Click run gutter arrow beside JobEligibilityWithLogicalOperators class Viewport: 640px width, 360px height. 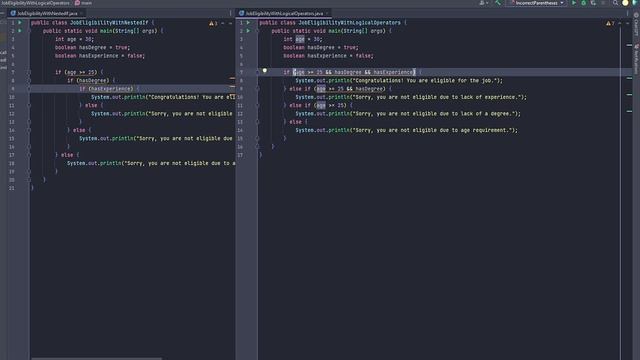(x=248, y=23)
